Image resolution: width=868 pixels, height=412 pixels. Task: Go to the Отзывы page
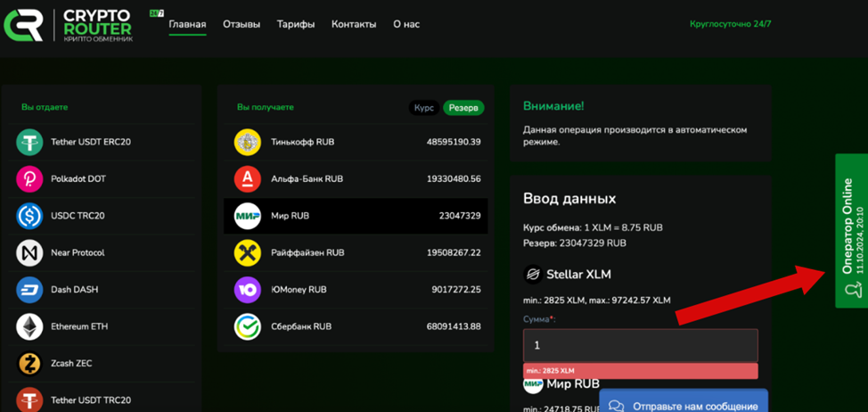[242, 24]
